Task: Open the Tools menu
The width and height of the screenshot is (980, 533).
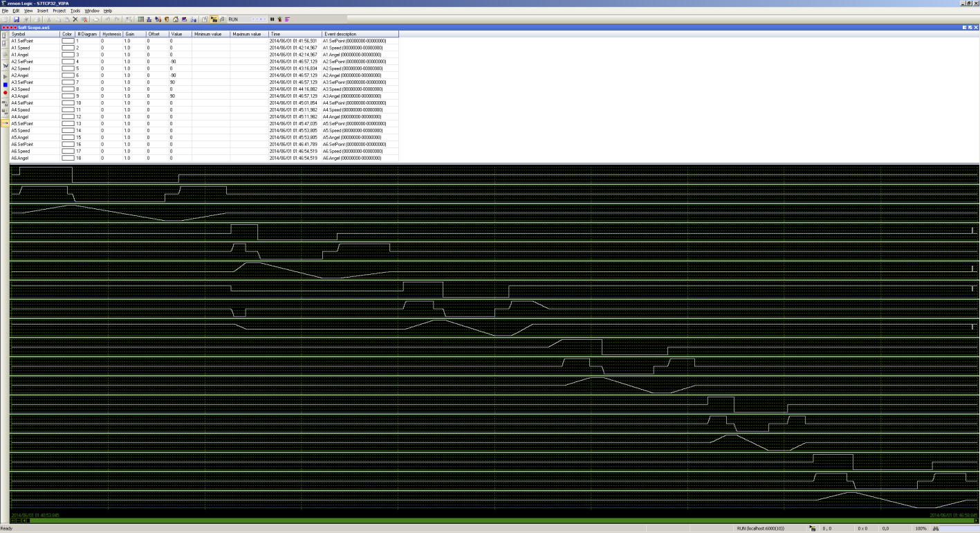Action: point(75,11)
